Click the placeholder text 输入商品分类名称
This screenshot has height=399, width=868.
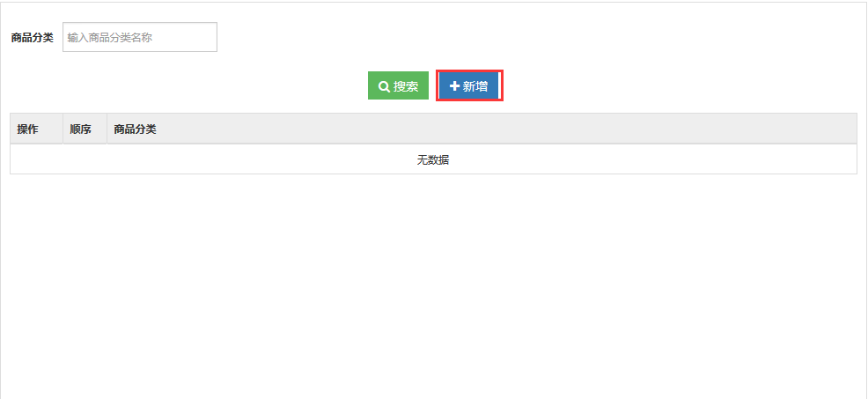(110, 38)
